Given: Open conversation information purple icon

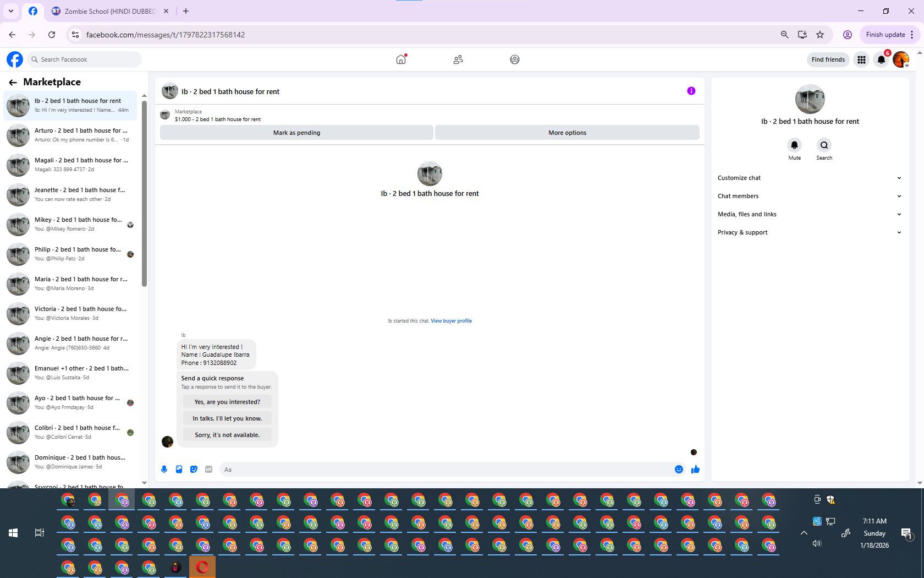Looking at the screenshot, I should pyautogui.click(x=691, y=91).
